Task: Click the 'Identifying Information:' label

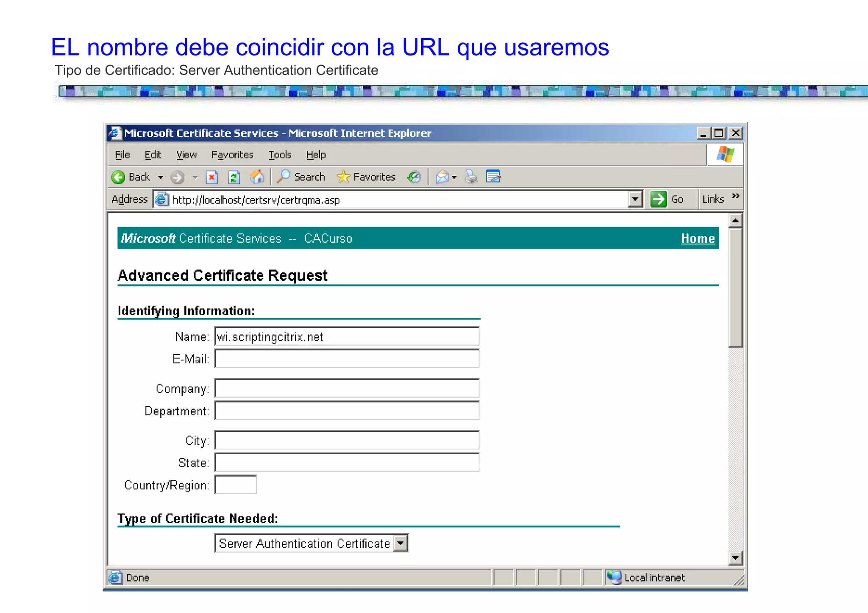Action: click(x=186, y=311)
